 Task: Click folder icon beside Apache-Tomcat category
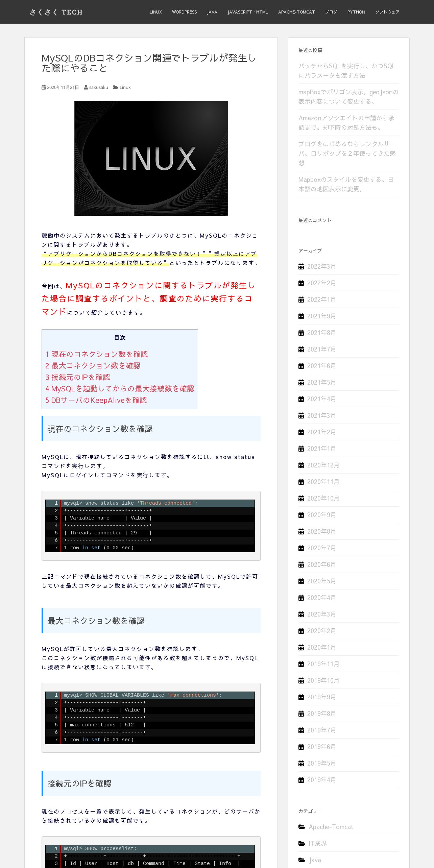pos(302,827)
